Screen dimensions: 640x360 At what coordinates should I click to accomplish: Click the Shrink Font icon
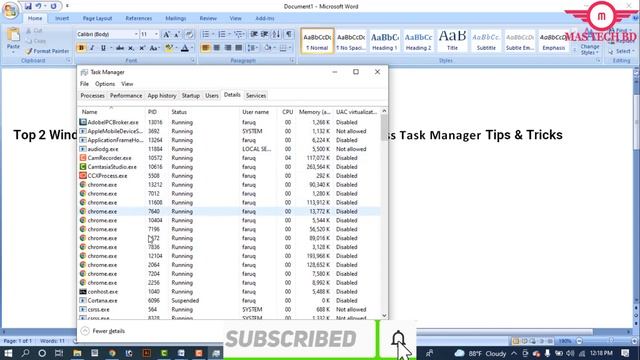(177, 35)
